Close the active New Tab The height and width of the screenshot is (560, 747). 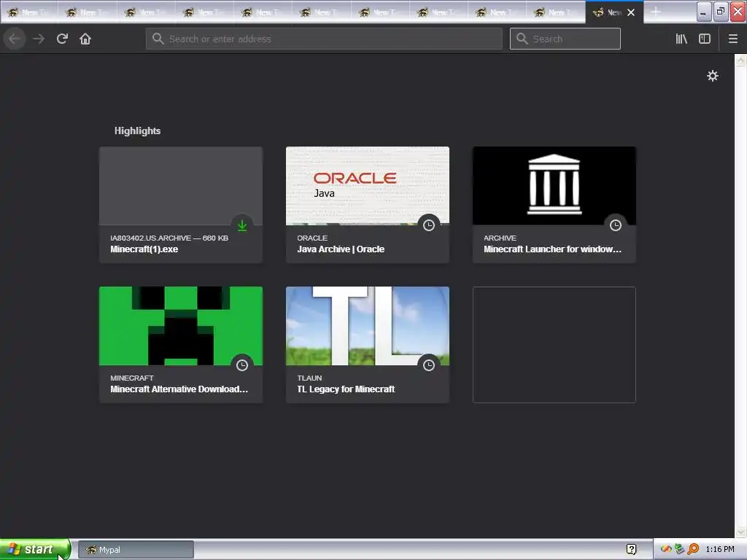coord(631,12)
